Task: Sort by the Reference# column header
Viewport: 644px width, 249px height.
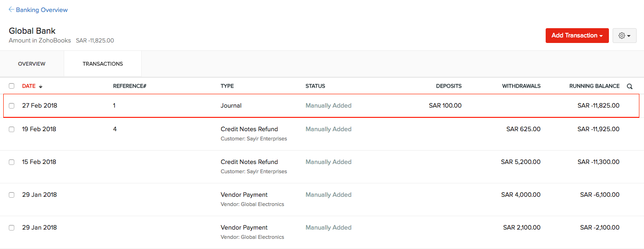Action: pyautogui.click(x=129, y=86)
